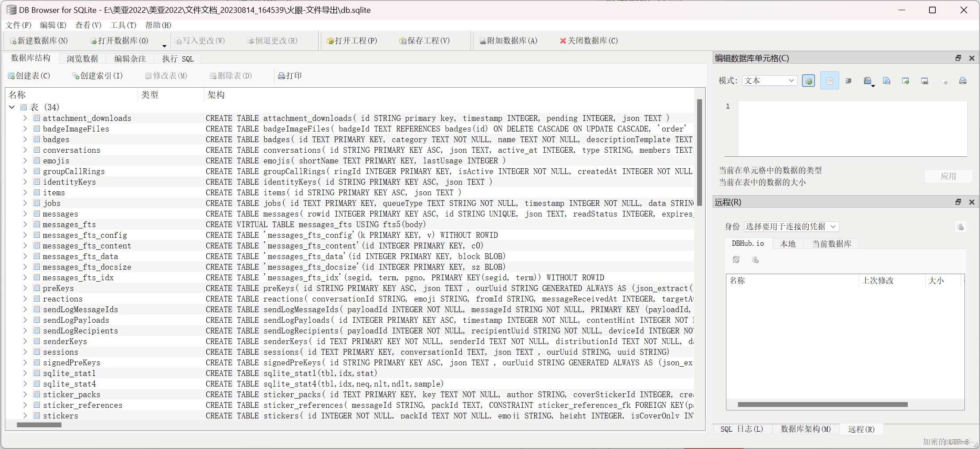Click the refresh icon under DBHub.io tab
The width and height of the screenshot is (980, 449).
point(736,260)
